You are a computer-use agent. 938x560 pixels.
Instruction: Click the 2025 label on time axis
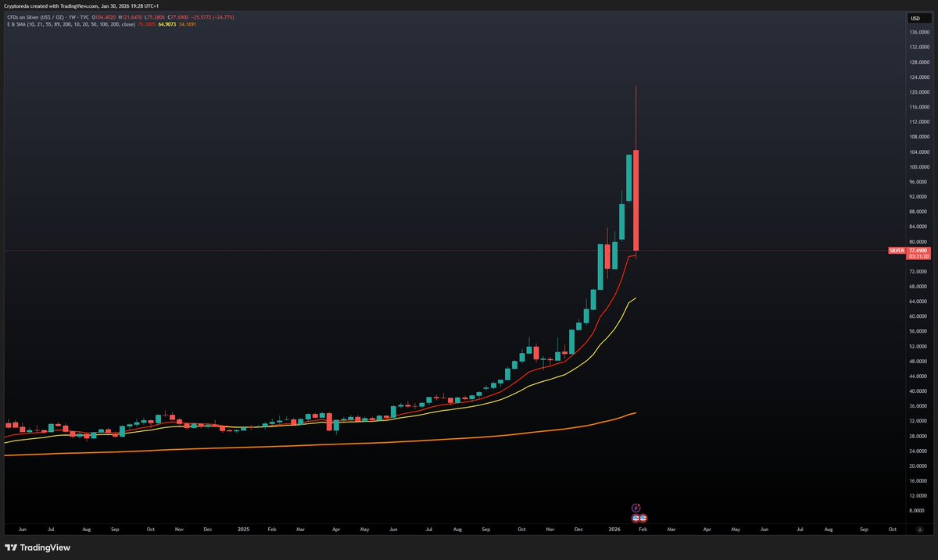coord(243,529)
